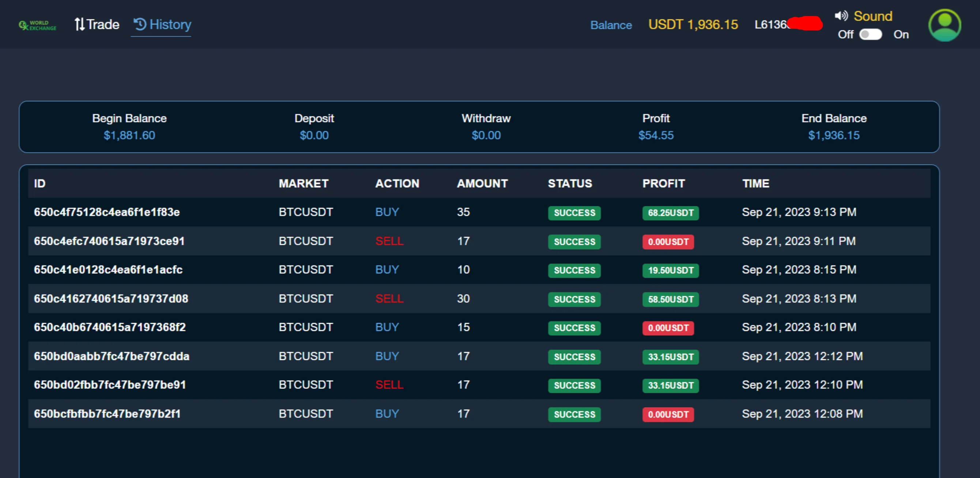Click the ID column header

point(39,183)
